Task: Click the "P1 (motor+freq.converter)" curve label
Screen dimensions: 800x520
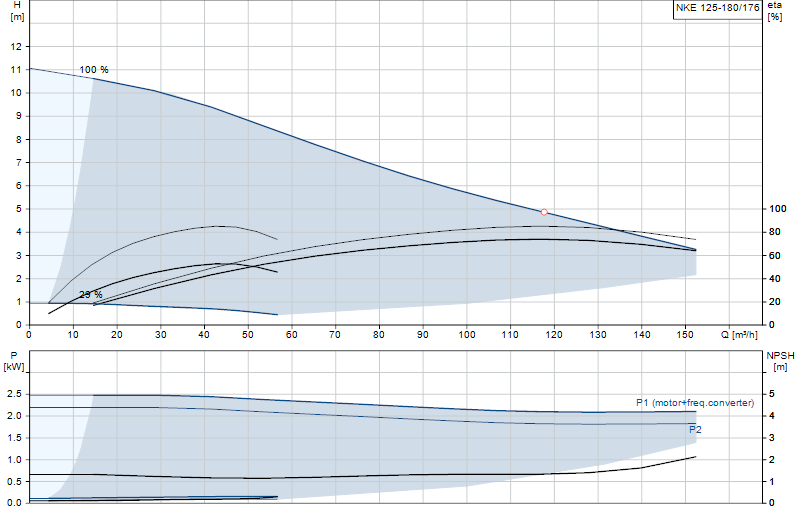Action: click(695, 403)
